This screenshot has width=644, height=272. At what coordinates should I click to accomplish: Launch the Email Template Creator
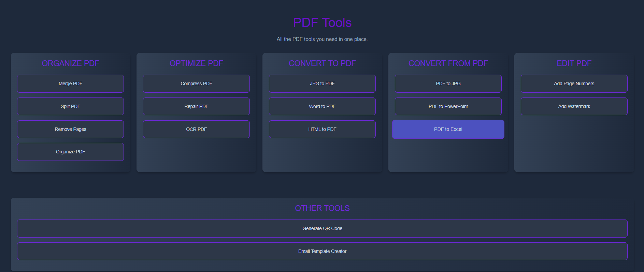[x=322, y=251]
